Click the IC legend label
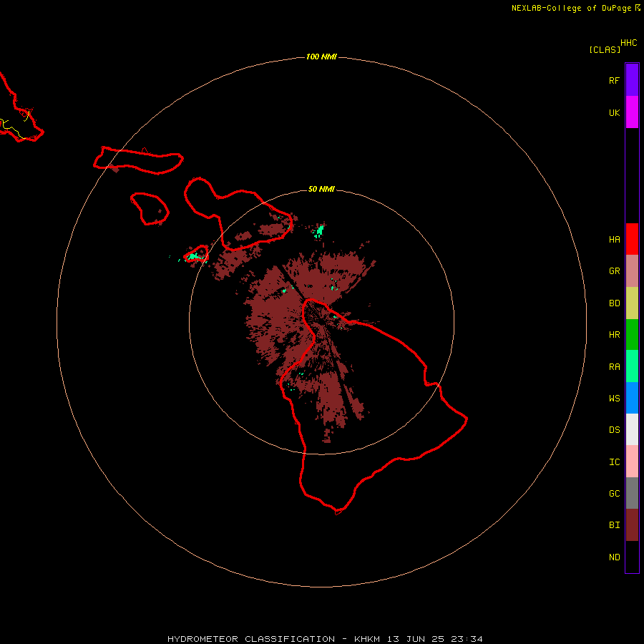Image resolution: width=644 pixels, height=644 pixels. pos(614,462)
